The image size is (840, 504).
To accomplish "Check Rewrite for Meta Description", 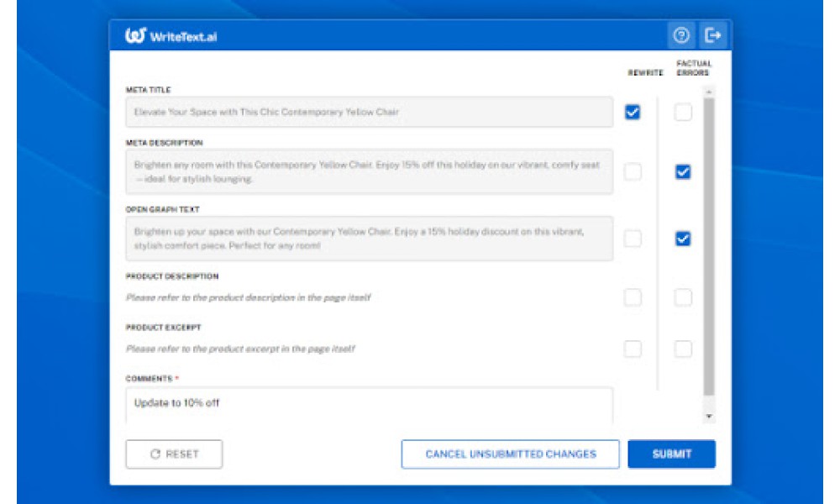I will (633, 172).
